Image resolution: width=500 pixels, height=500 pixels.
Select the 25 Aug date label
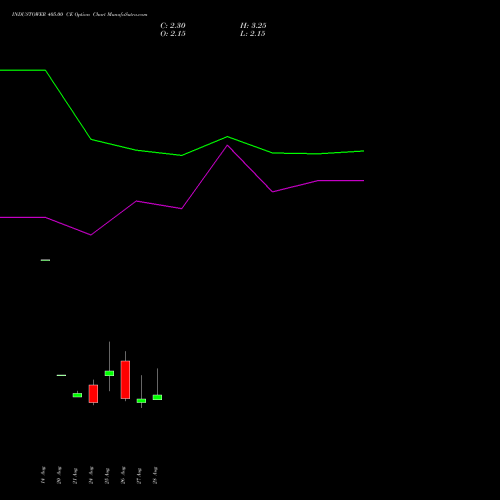[x=107, y=476]
